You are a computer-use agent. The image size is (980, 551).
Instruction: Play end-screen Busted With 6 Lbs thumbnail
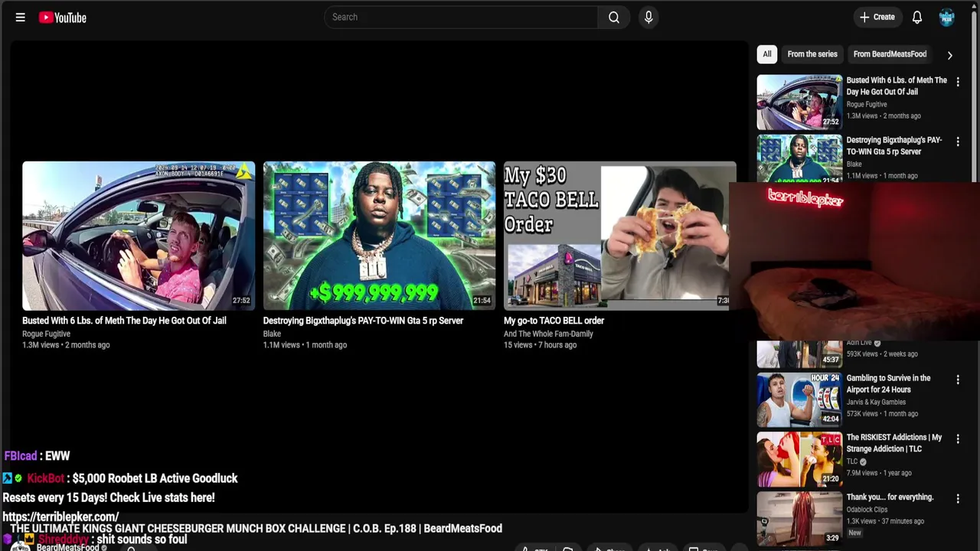(139, 235)
